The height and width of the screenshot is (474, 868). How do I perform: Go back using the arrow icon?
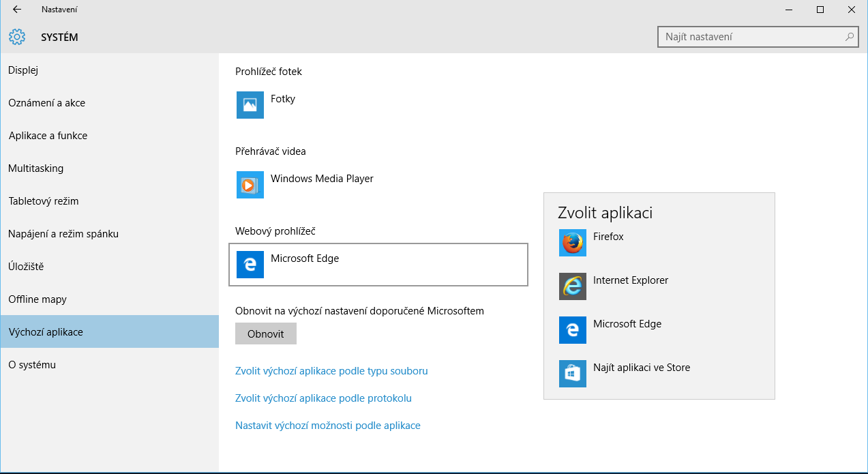(x=17, y=10)
